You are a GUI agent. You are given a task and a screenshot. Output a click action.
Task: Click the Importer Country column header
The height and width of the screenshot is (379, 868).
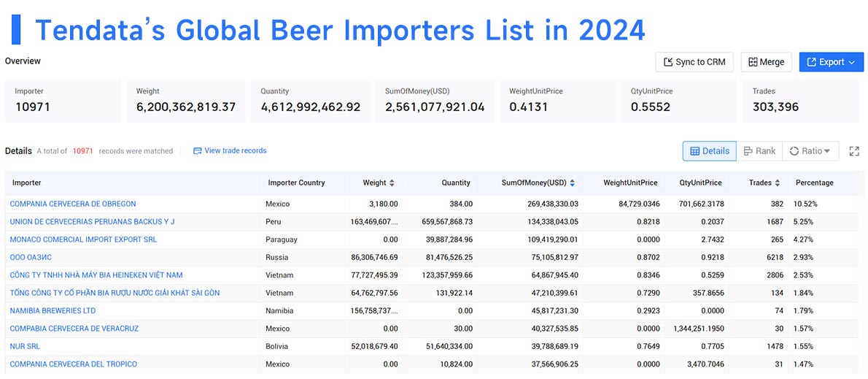[x=296, y=183]
